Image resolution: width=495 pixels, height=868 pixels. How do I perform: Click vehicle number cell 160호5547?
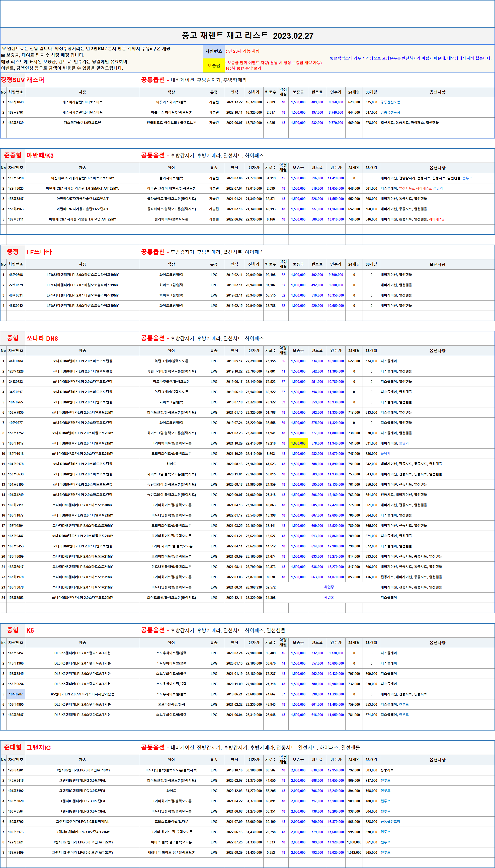tap(16, 715)
